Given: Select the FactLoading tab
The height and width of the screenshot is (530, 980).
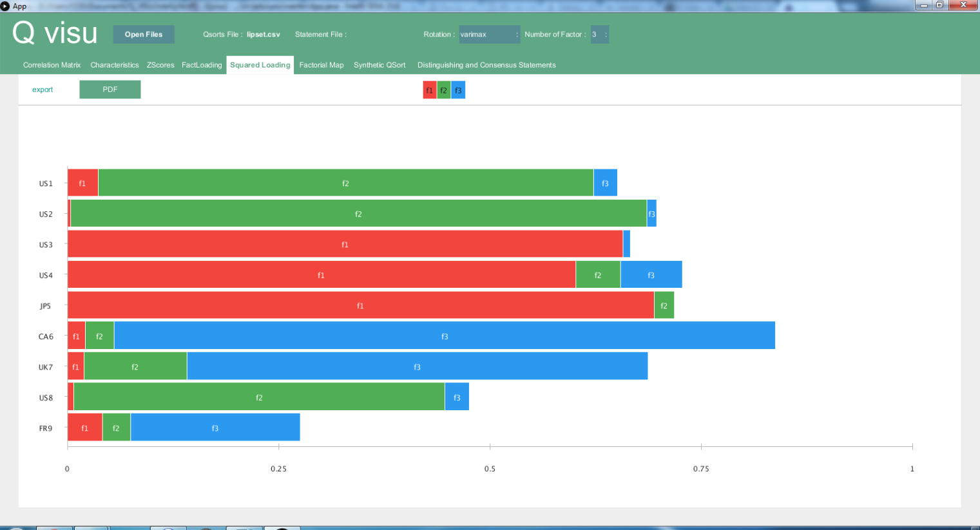Looking at the screenshot, I should 202,65.
